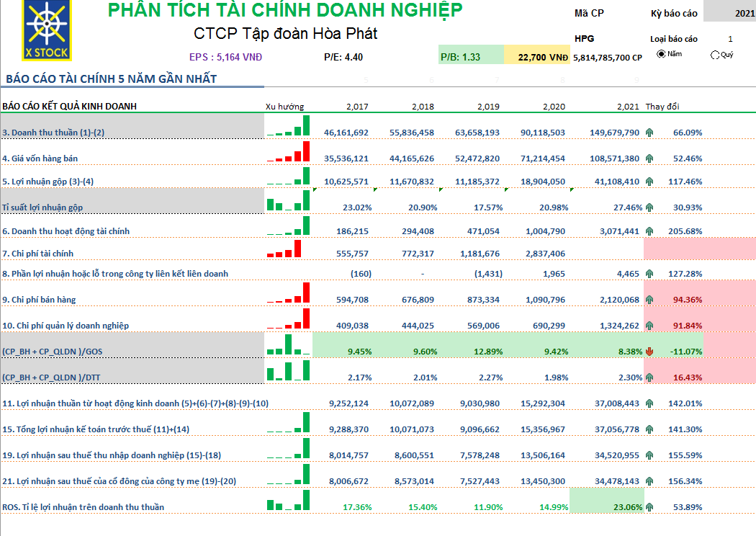756x536 pixels.
Task: Click 3,071,441 financial income value
Action: point(619,231)
